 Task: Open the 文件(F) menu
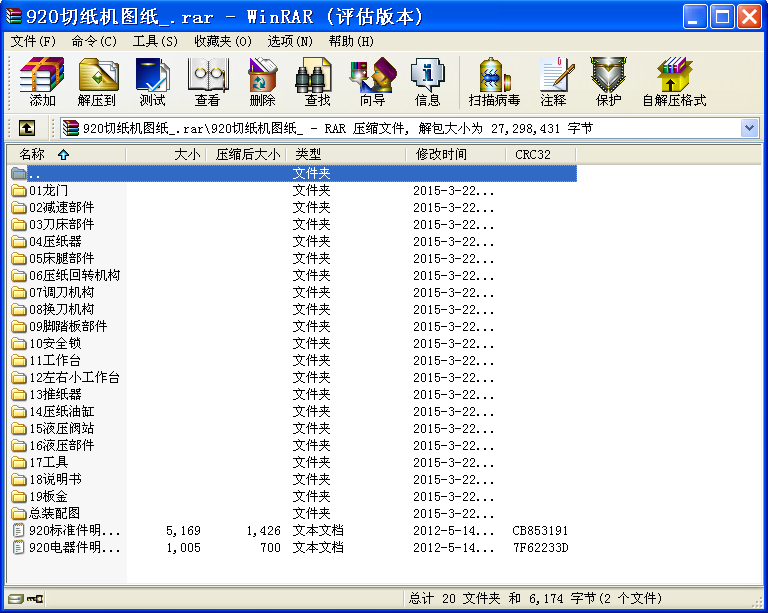click(x=33, y=41)
